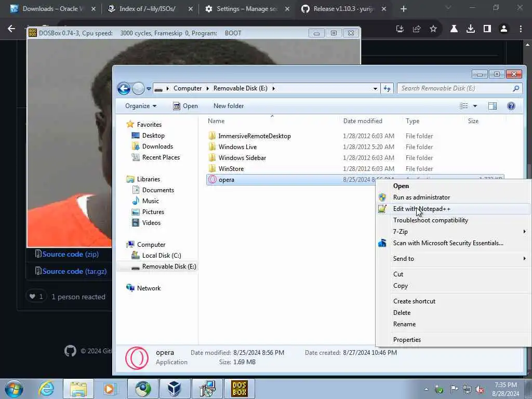Open DOSBox from the taskbar

click(x=239, y=389)
